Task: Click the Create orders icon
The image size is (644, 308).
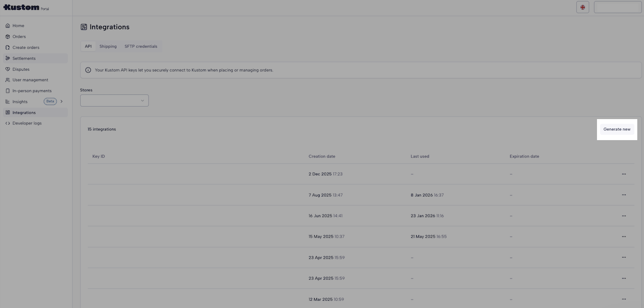Action: (8, 47)
